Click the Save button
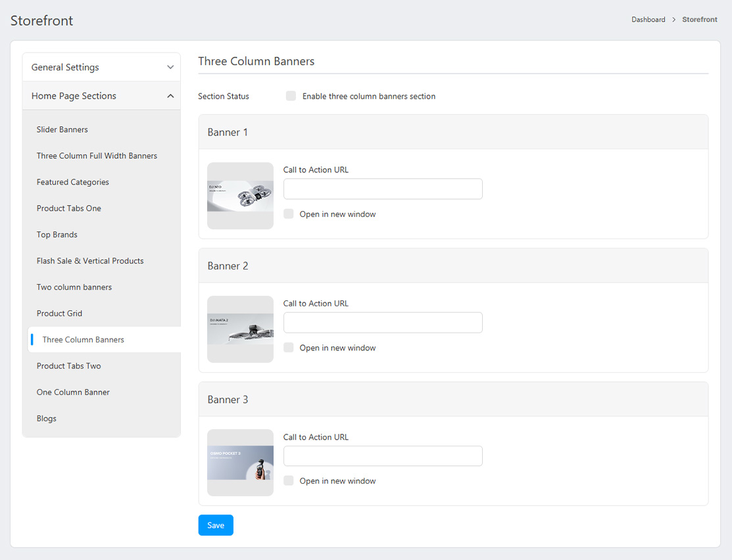 216,525
